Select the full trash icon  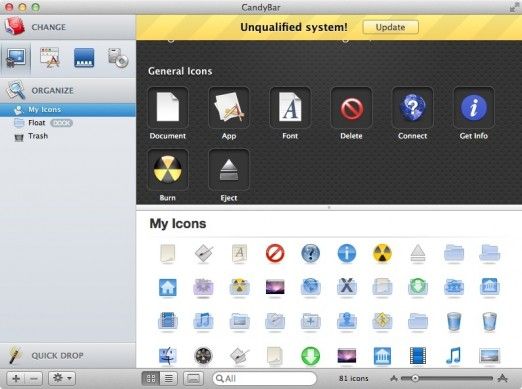pyautogui.click(x=489, y=321)
